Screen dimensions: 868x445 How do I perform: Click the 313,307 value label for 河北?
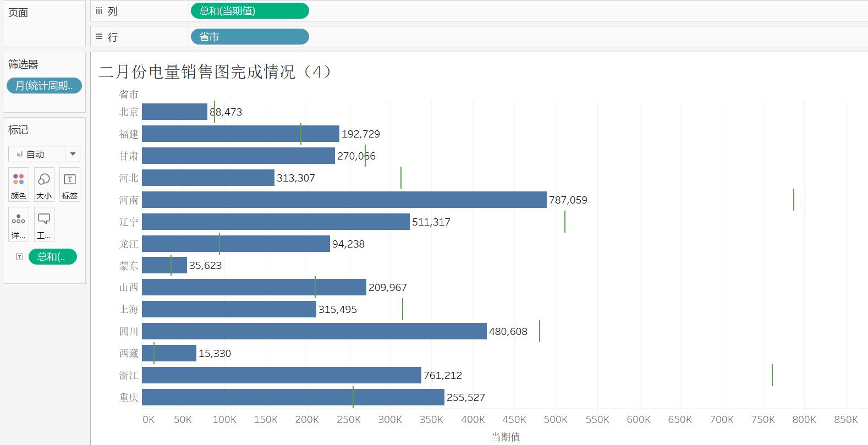(296, 178)
